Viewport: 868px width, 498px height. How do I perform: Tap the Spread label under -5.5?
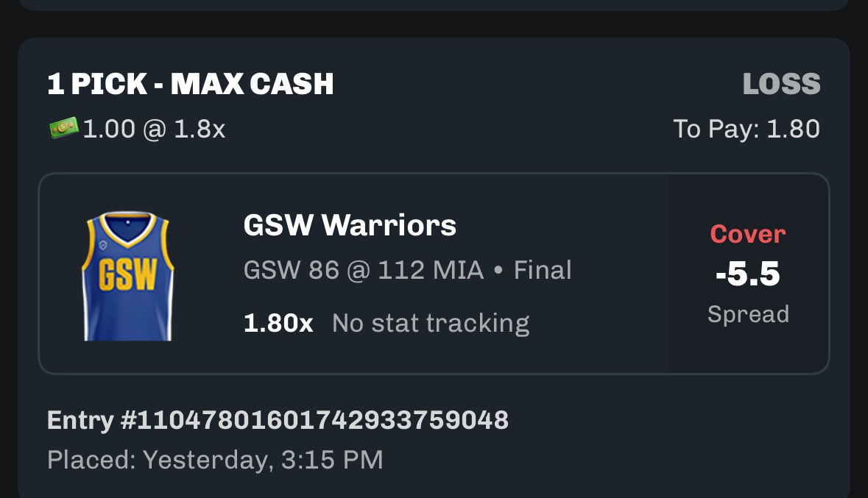tap(749, 314)
